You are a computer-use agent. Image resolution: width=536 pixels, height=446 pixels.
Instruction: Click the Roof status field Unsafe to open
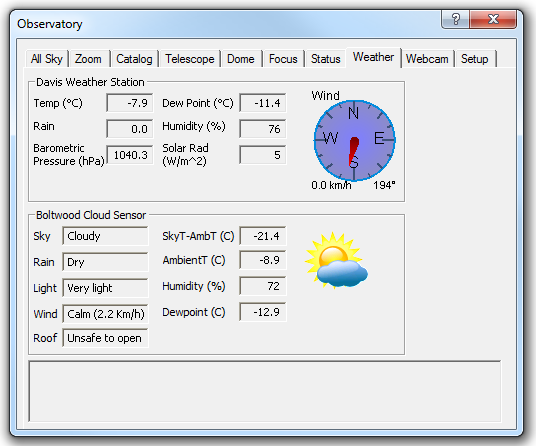(x=105, y=338)
